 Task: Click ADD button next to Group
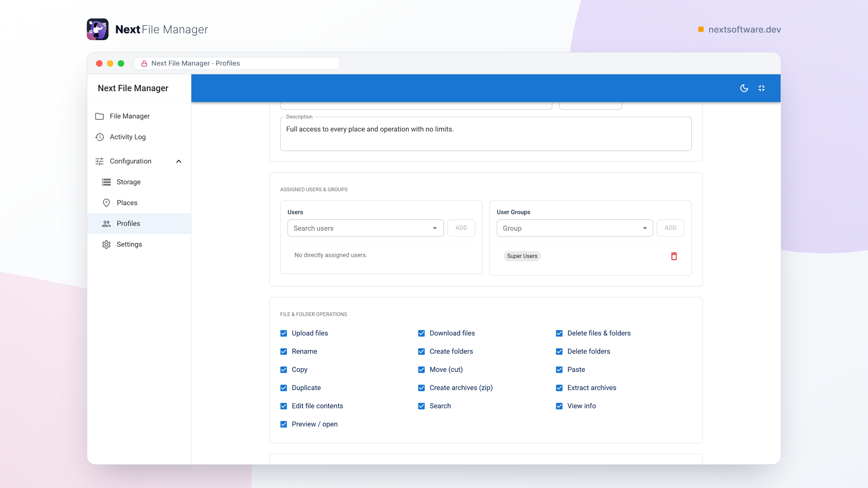click(x=671, y=228)
